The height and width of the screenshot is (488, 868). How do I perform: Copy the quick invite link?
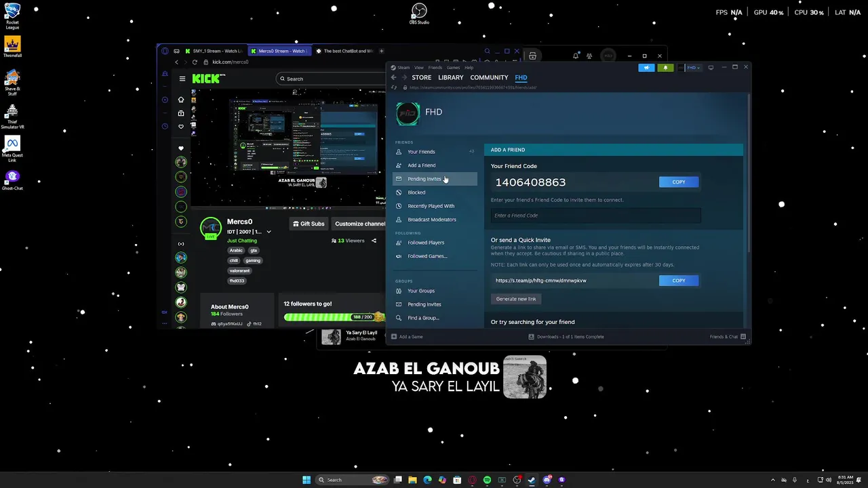click(x=679, y=281)
